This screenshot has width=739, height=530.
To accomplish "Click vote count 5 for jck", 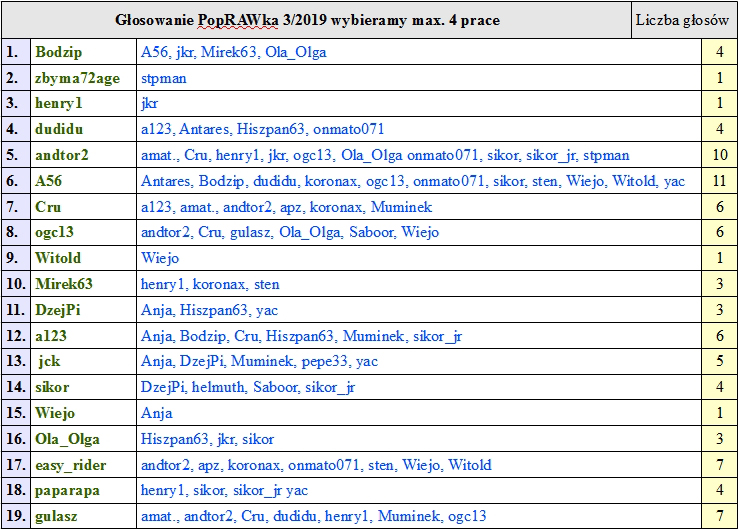I will 719,361.
